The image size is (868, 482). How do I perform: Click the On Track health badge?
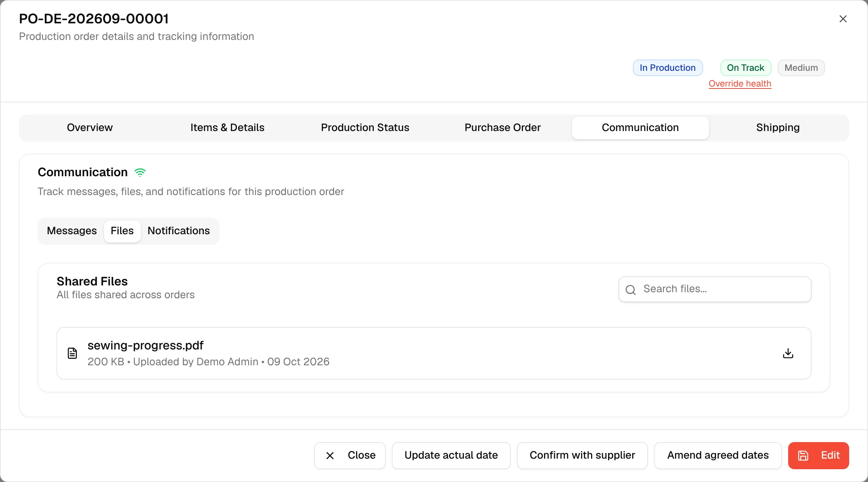746,68
